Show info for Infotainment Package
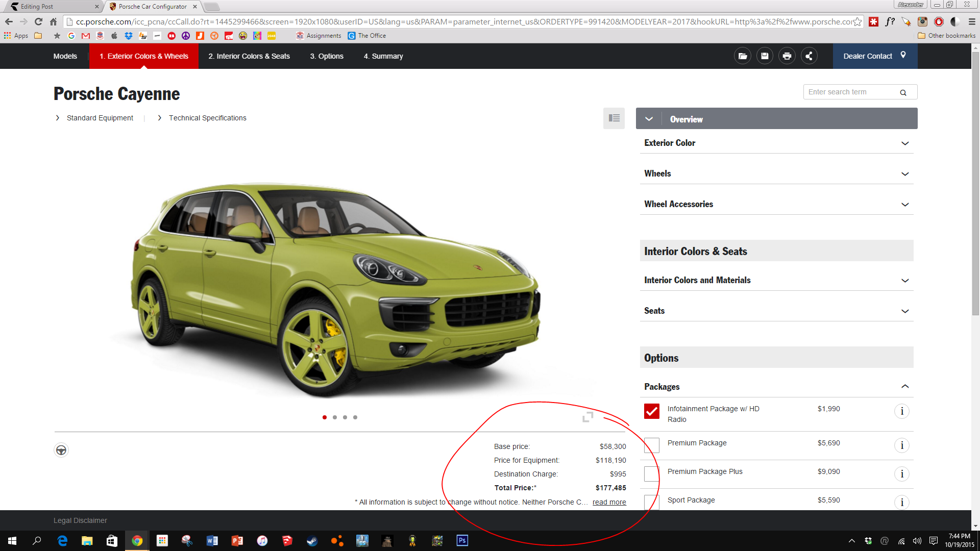The width and height of the screenshot is (980, 551). point(902,411)
